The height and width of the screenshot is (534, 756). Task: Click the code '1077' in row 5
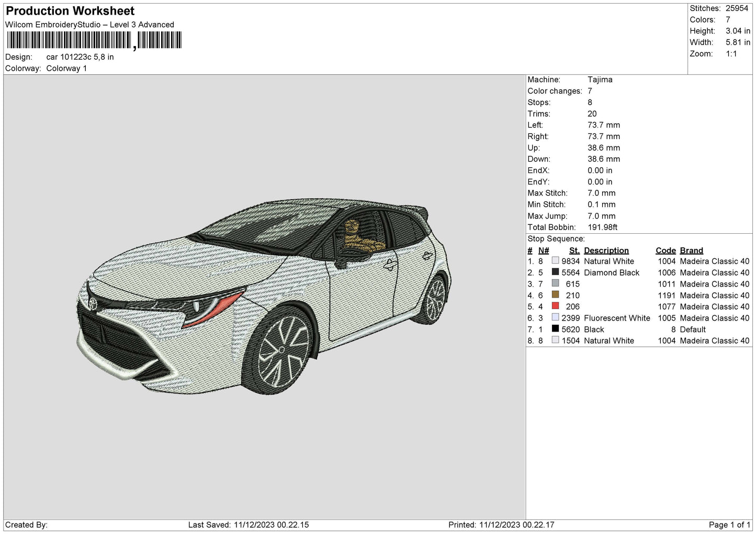tap(667, 306)
